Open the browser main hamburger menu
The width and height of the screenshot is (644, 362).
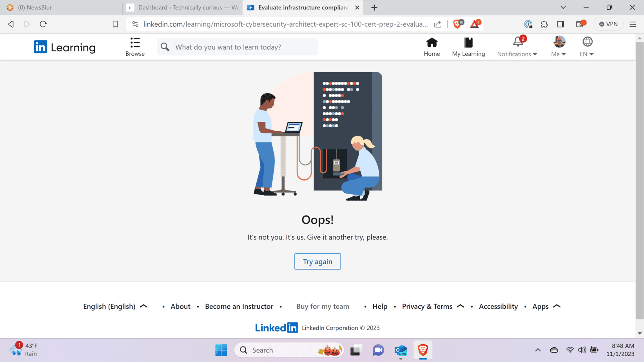[x=633, y=24]
